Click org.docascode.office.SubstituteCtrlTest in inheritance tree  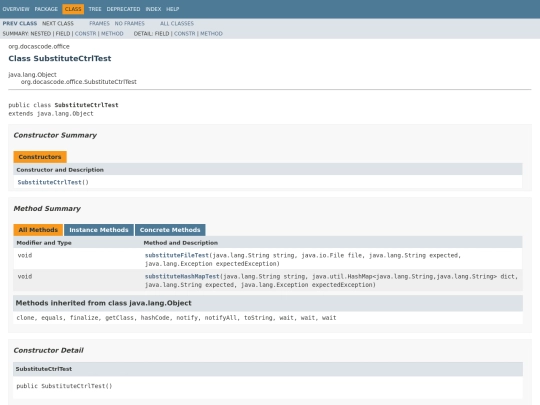[79, 82]
